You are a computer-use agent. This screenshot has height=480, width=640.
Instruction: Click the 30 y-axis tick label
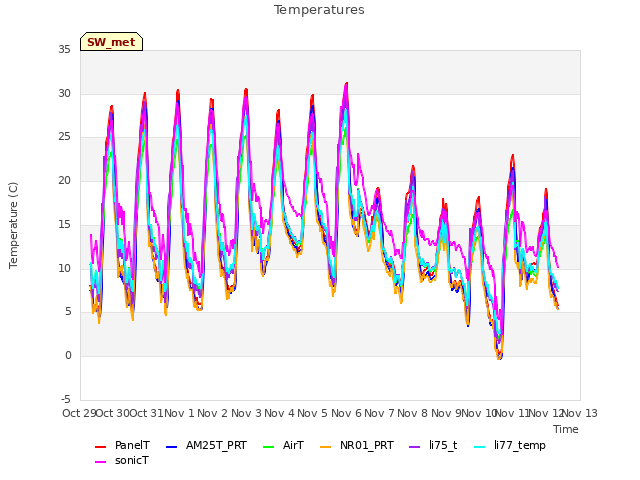tap(64, 93)
